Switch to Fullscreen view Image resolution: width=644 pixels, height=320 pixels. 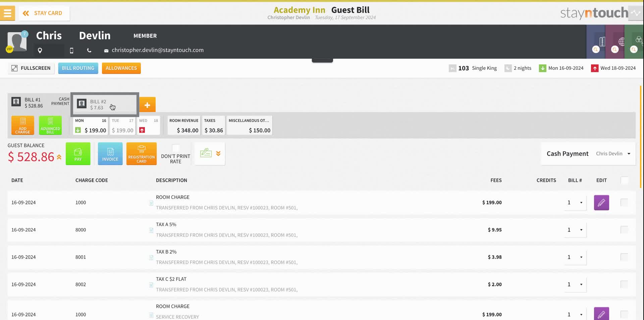31,68
